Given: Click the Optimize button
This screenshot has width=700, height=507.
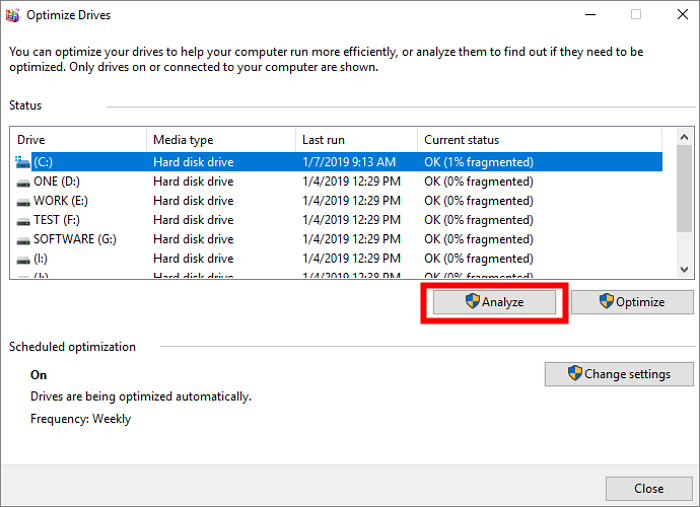Looking at the screenshot, I should pos(632,302).
